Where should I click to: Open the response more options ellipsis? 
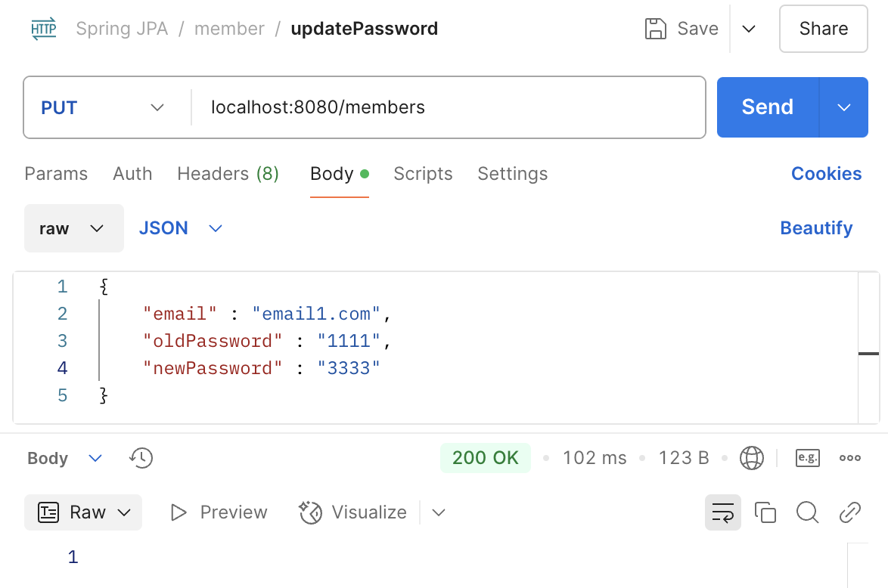pos(850,458)
